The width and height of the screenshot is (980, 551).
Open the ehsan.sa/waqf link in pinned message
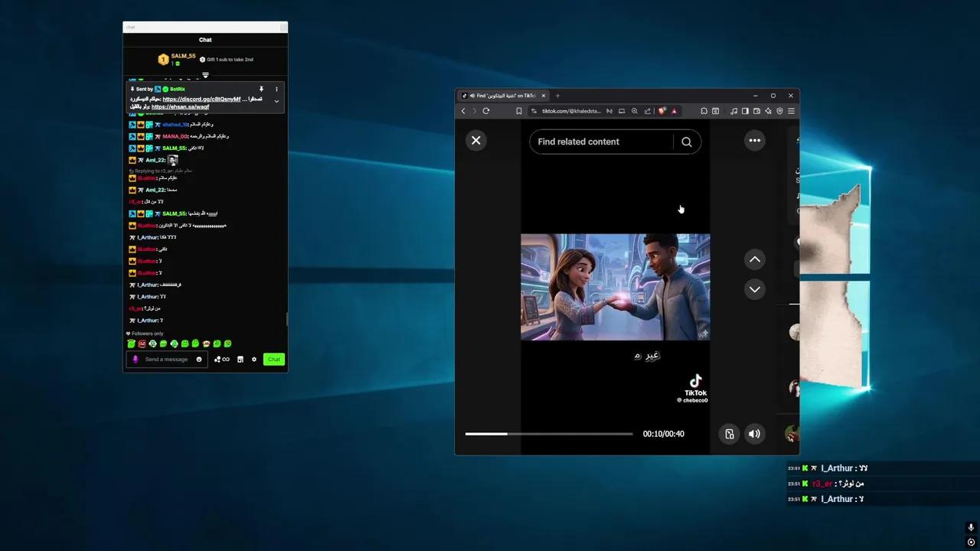[x=180, y=107]
